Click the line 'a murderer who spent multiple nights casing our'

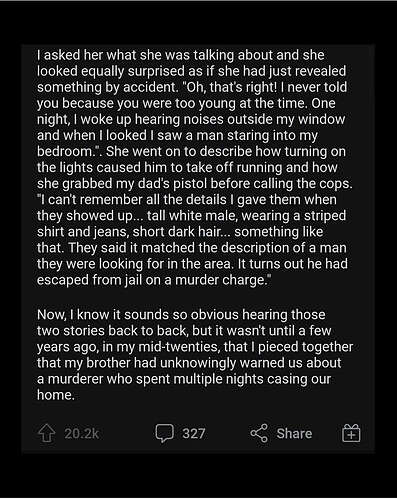pyautogui.click(x=184, y=379)
